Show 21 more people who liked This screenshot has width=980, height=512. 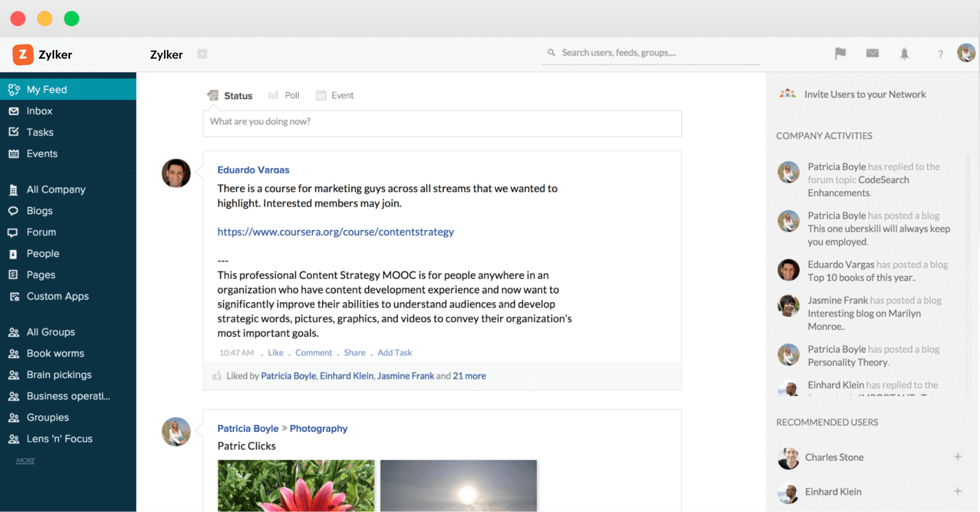click(x=470, y=376)
